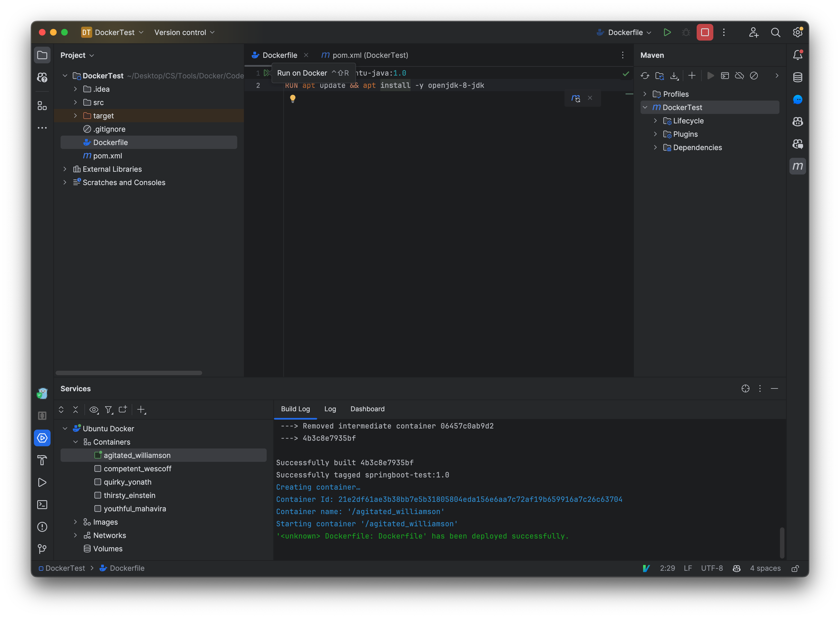Switch to the pom.xml (DockerTest) editor tab
840x618 pixels.
pyautogui.click(x=365, y=55)
